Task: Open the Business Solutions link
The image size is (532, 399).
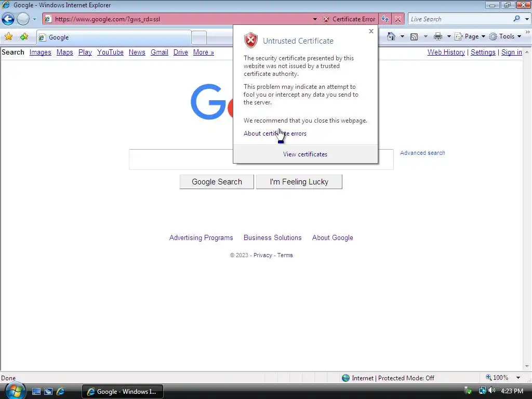Action: coord(272,238)
